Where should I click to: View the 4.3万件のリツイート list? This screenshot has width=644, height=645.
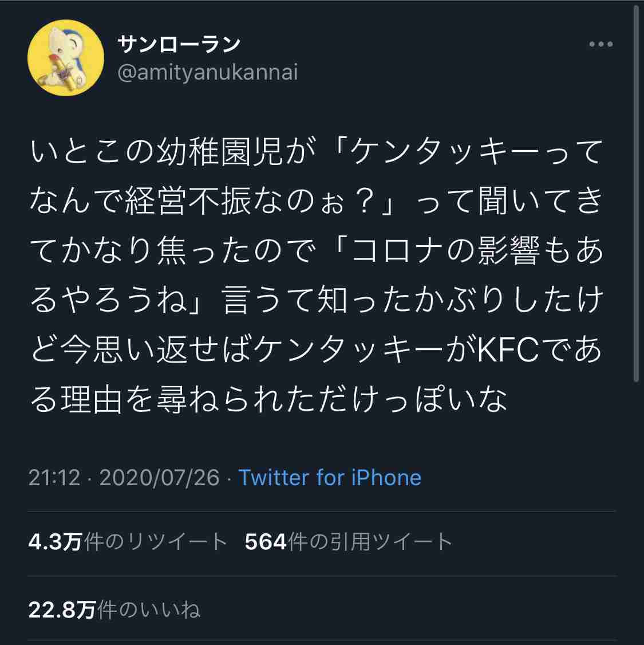click(128, 542)
